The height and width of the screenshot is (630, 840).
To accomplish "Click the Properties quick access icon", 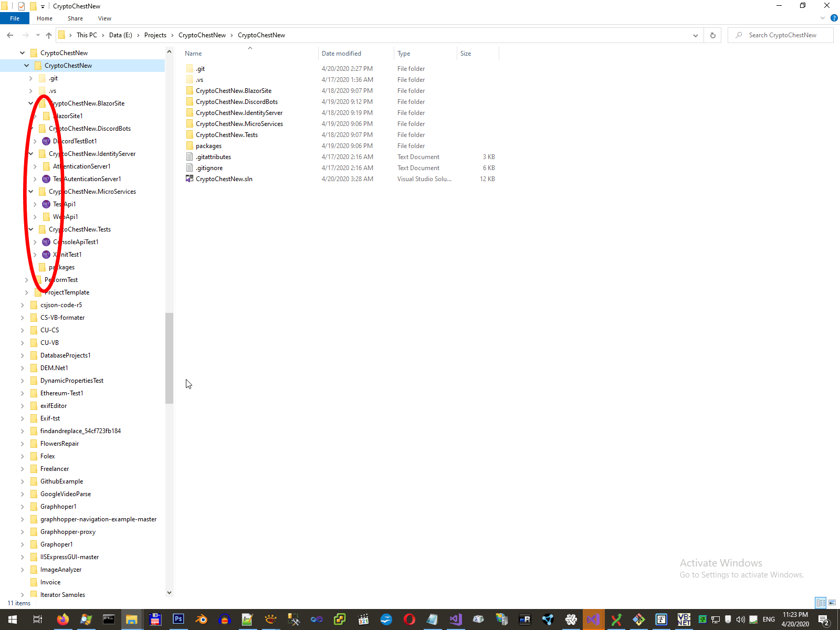I will 22,6.
